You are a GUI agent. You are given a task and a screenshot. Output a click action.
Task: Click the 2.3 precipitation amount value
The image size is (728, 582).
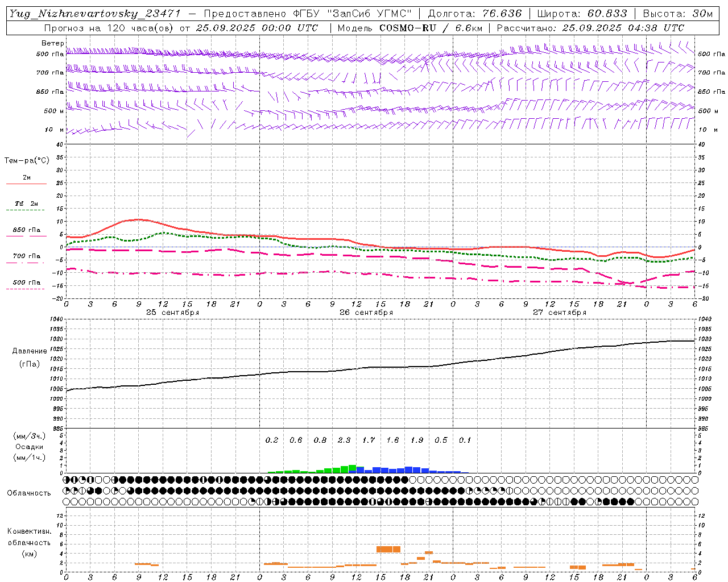[344, 440]
